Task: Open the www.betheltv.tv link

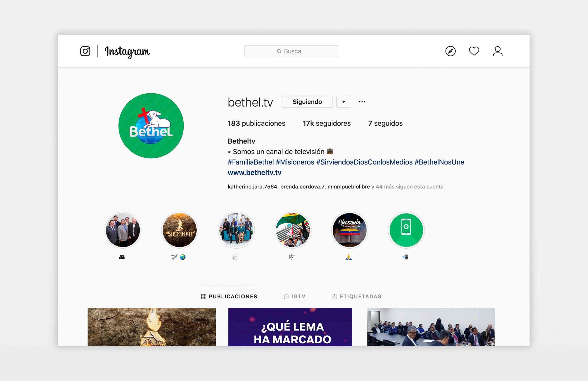Action: (254, 173)
